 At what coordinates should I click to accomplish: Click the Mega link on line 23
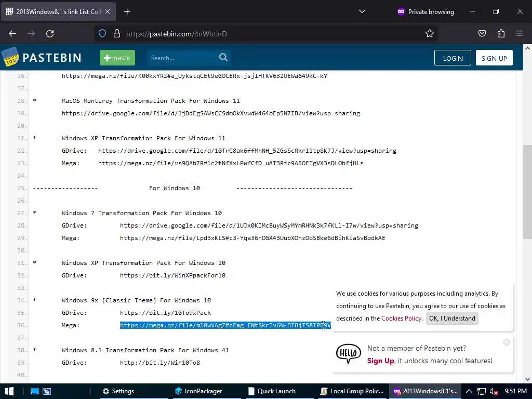(x=231, y=163)
